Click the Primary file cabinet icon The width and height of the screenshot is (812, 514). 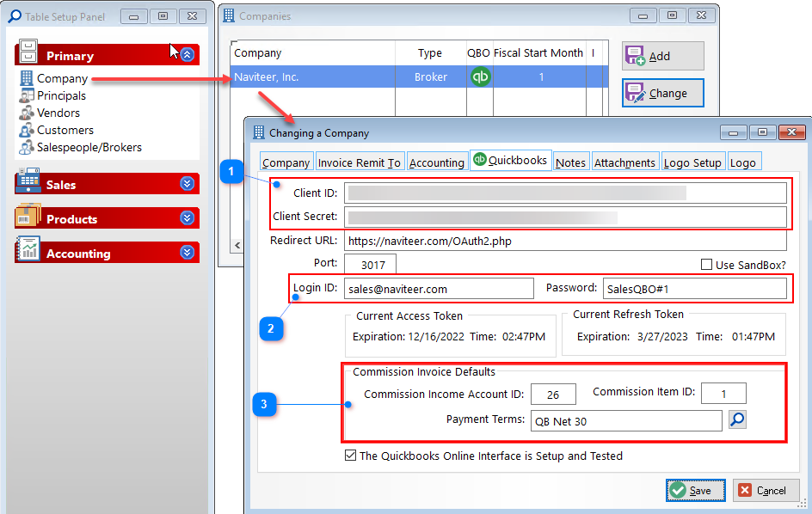tap(28, 52)
